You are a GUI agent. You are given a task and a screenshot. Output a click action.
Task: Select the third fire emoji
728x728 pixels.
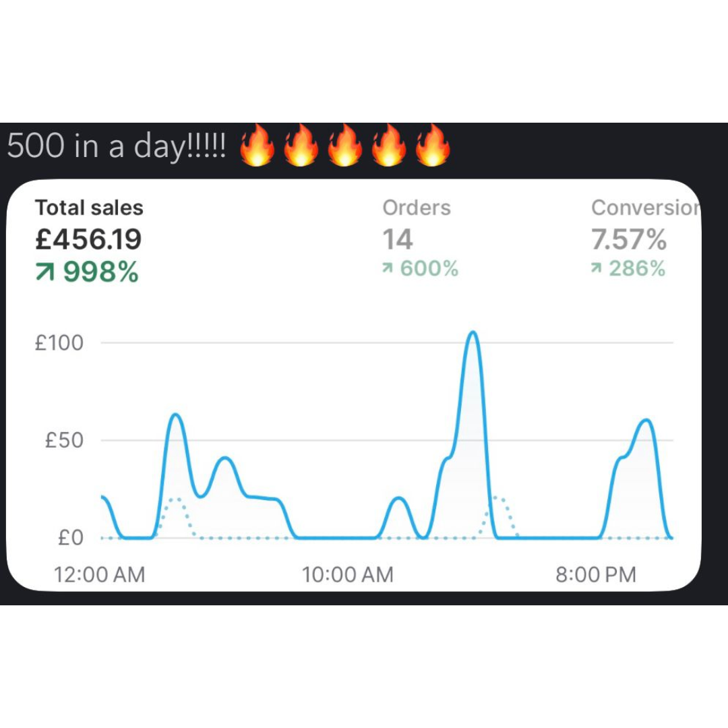[345, 146]
